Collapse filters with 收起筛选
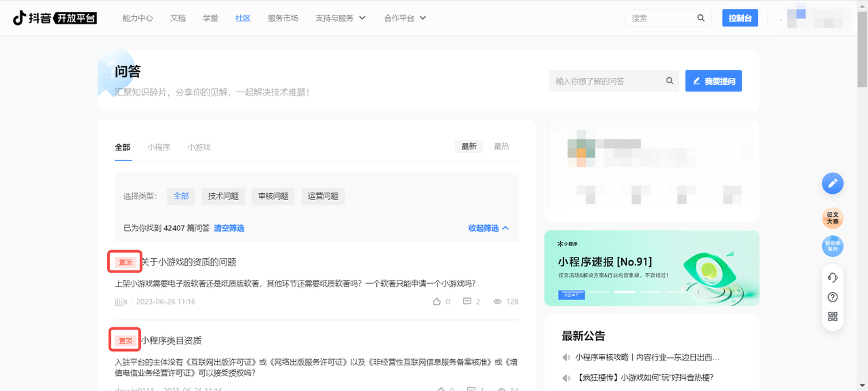868x391 pixels. click(488, 228)
